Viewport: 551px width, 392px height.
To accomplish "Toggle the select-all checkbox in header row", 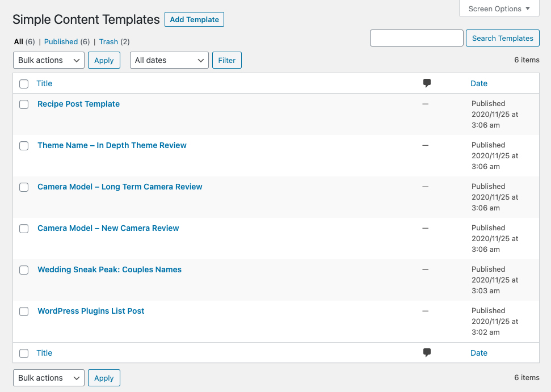I will [24, 84].
